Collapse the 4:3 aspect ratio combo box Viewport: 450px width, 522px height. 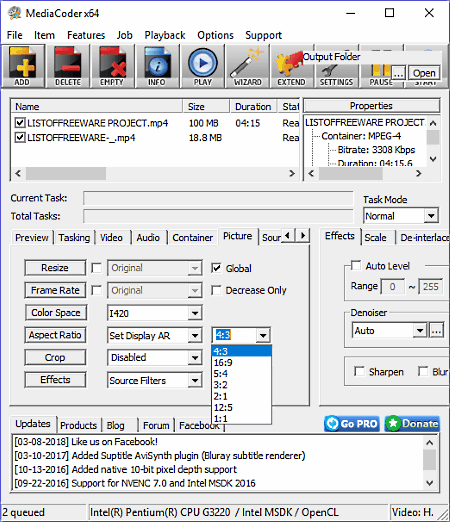(x=263, y=335)
